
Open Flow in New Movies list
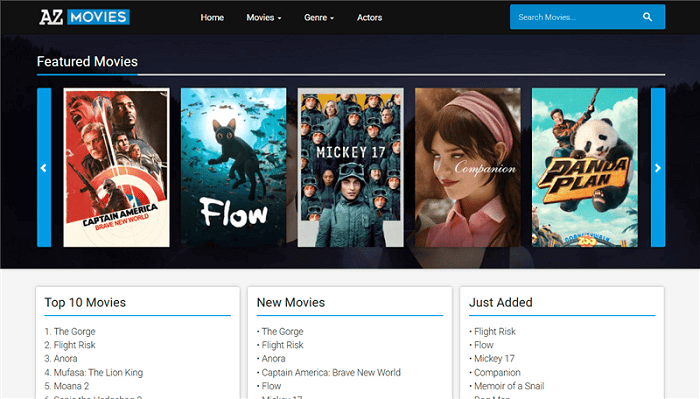click(x=271, y=386)
